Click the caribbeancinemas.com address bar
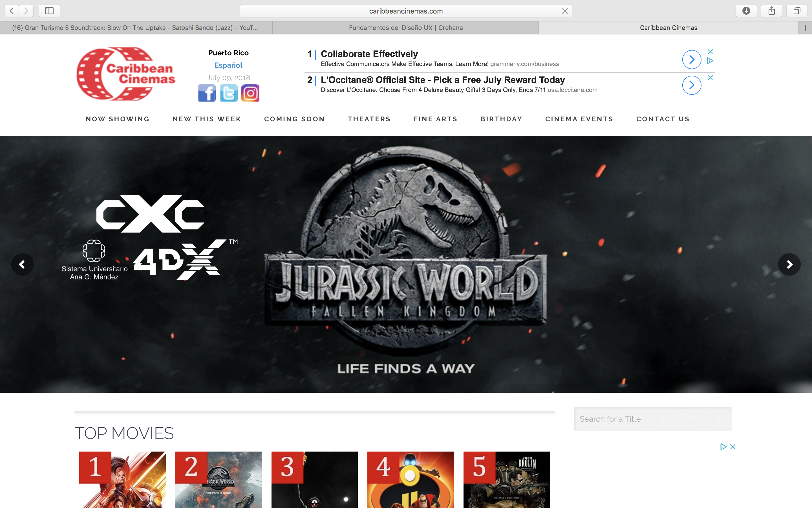The height and width of the screenshot is (508, 812). click(406, 11)
